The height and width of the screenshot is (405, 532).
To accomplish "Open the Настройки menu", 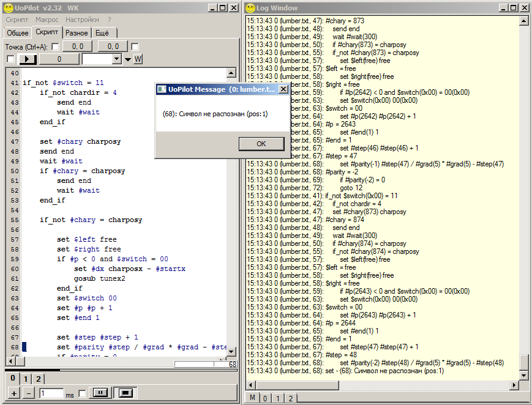I will click(82, 20).
